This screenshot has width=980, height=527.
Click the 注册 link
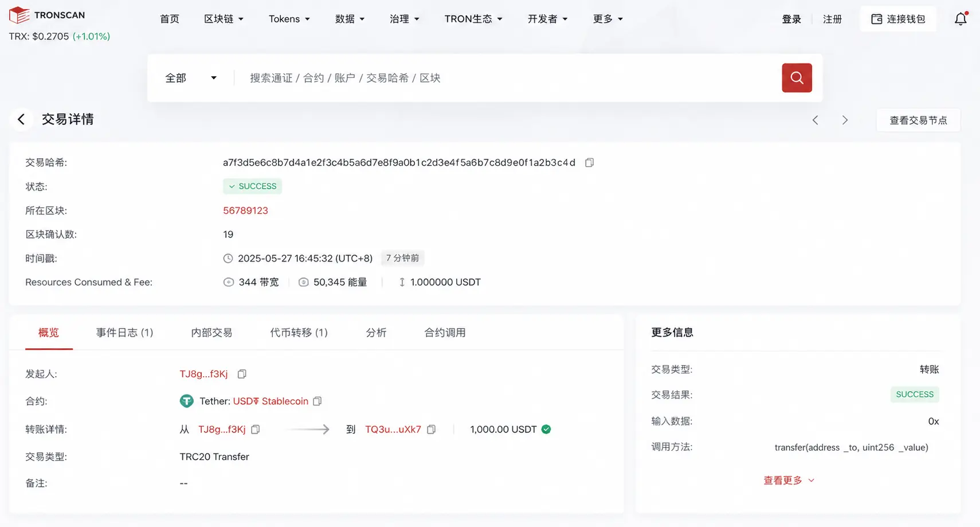click(x=832, y=19)
